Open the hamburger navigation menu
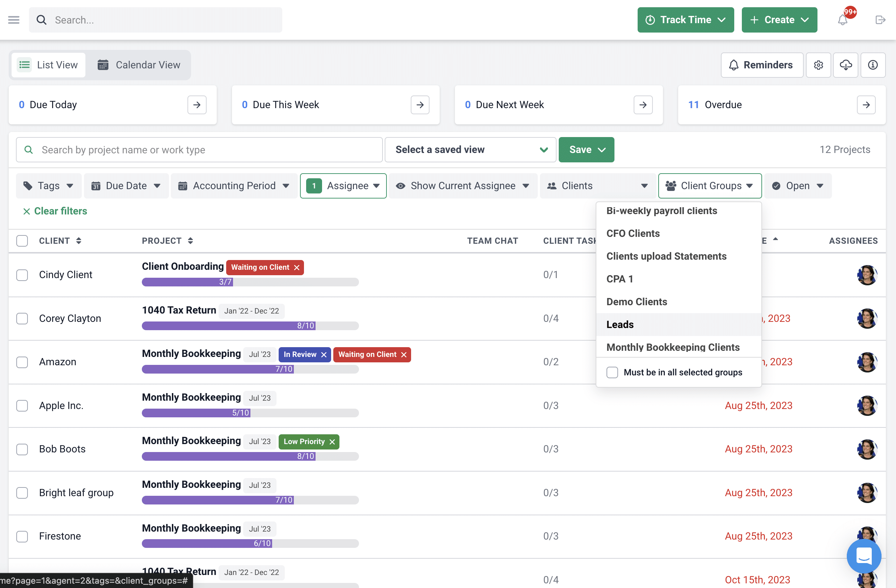 13,20
